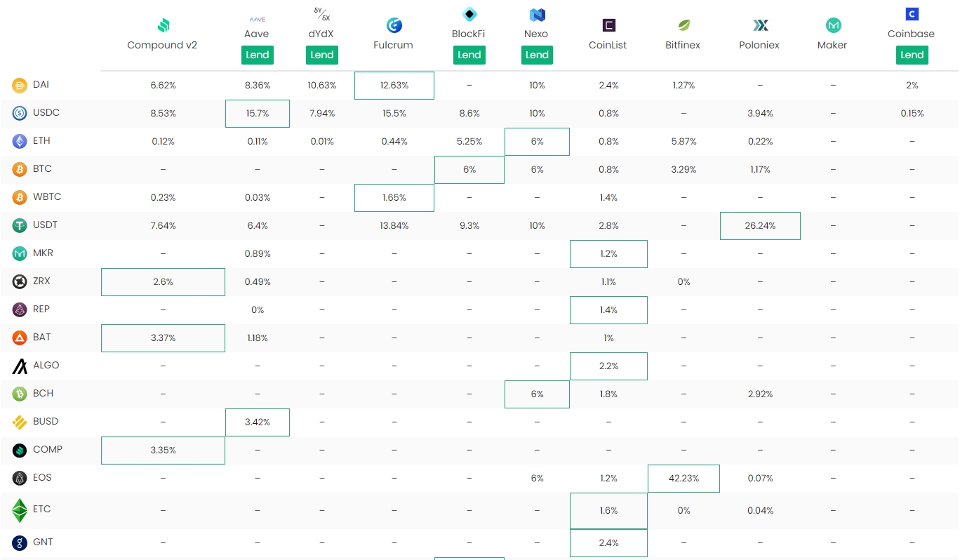Click the Lend button under dYdX
Image resolution: width=967 pixels, height=560 pixels.
tap(322, 55)
